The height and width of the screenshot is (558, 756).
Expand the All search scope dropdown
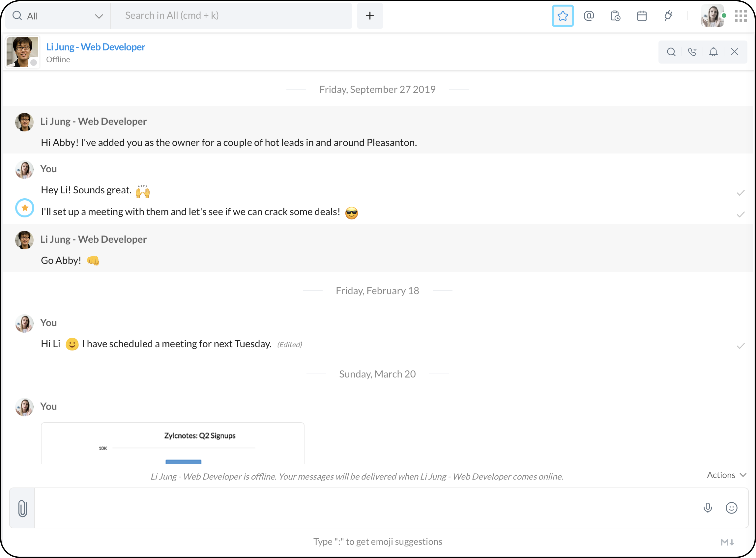[x=57, y=16]
